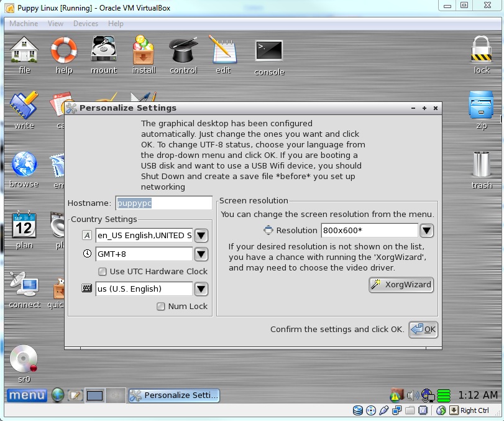Click the text editor launcher in taskbar
This screenshot has height=421, width=504.
[75, 396]
